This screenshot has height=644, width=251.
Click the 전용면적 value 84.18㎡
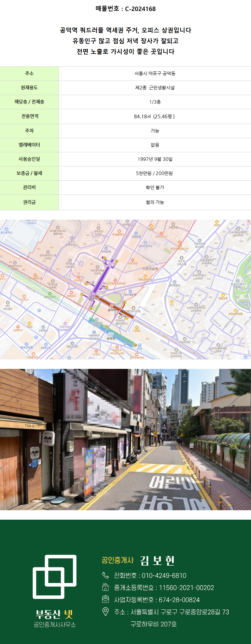pyautogui.click(x=154, y=116)
